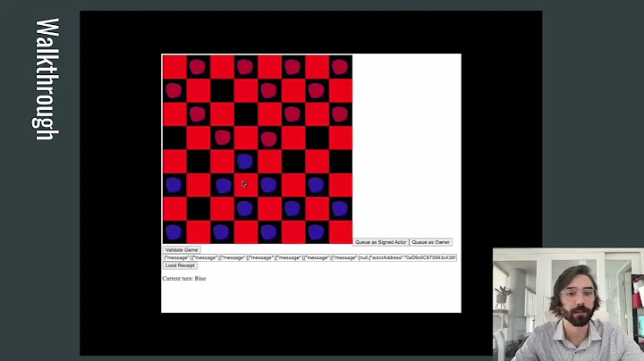644x361 pixels.
Task: Click the Validate Game button
Action: 182,250
